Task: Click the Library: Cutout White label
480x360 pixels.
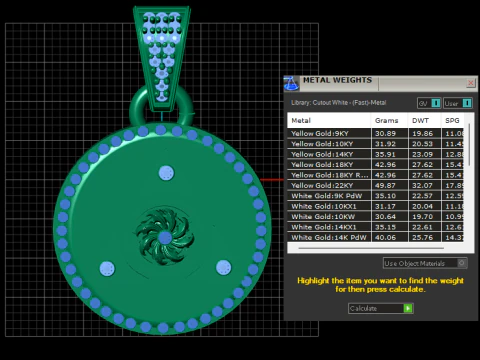Action: pyautogui.click(x=338, y=103)
